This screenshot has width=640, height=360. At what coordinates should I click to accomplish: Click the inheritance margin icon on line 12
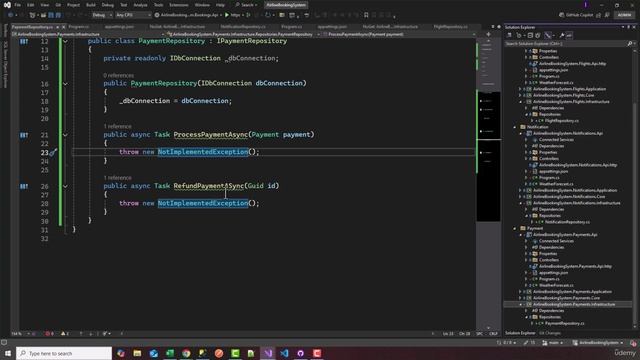pos(24,41)
